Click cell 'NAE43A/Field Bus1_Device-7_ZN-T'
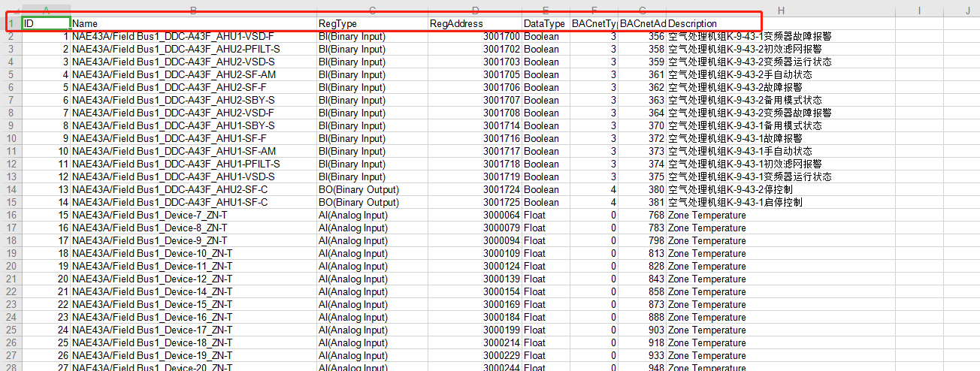This screenshot has width=980, height=371. click(194, 216)
